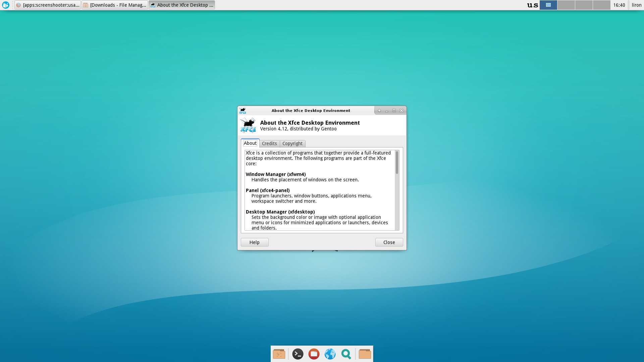Screen dimensions: 644x362
Task: Open the clock showing 16:40
Action: 619,5
